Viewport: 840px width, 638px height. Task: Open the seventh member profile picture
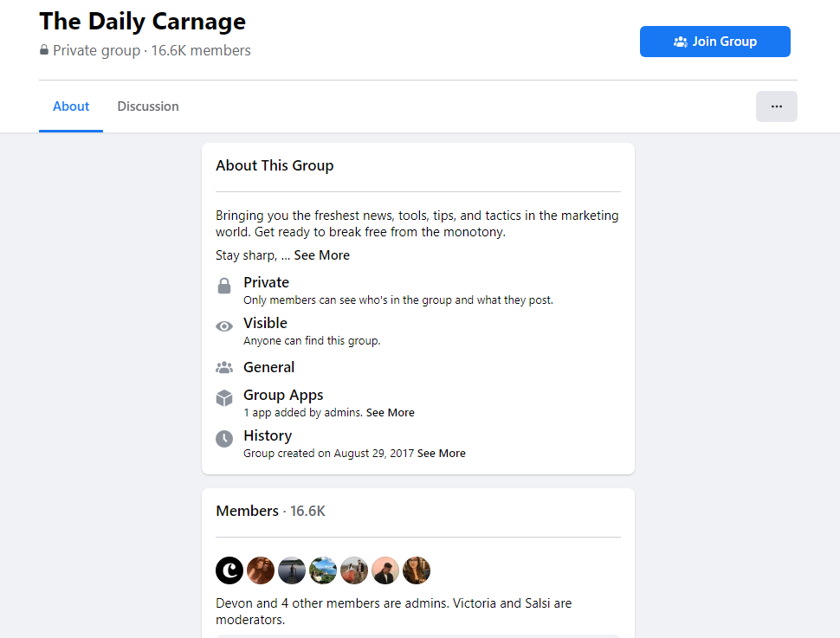[417, 570]
